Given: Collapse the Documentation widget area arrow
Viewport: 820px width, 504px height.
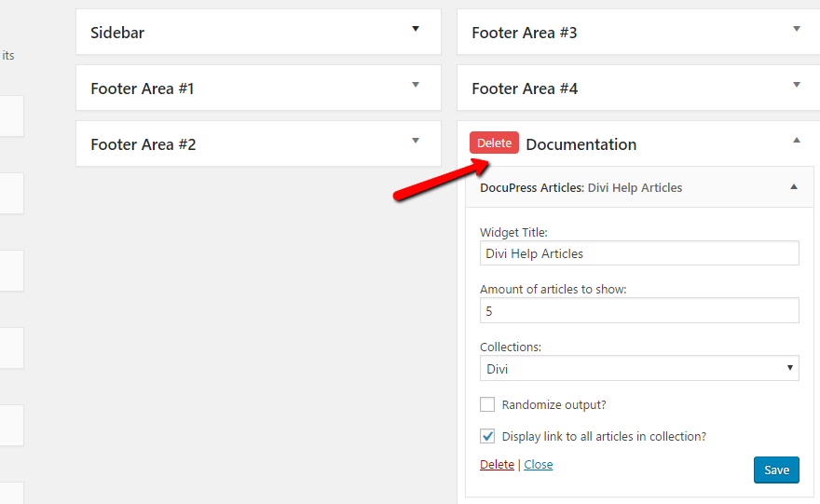Looking at the screenshot, I should (797, 141).
